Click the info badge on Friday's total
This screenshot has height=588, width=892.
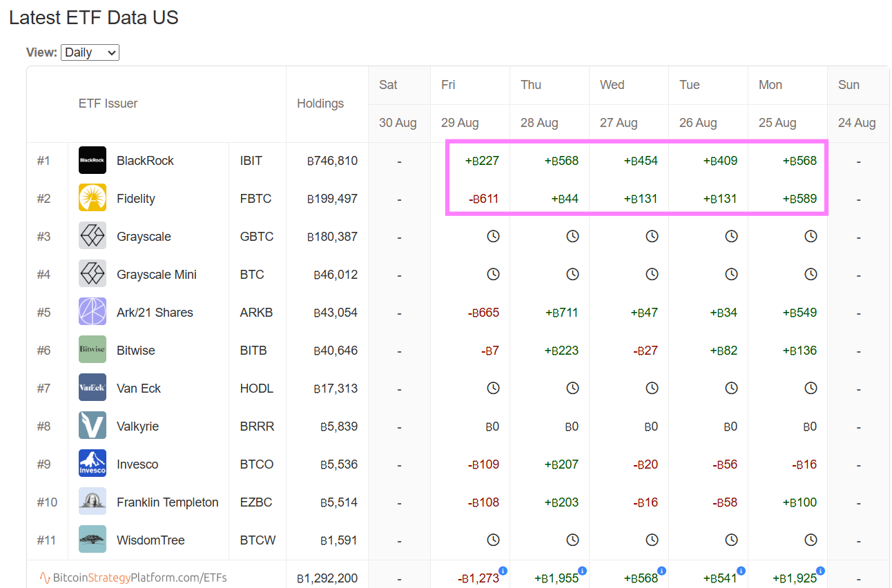point(503,571)
